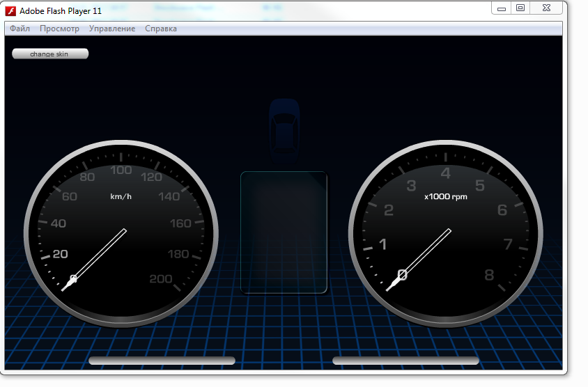The height and width of the screenshot is (387, 588).
Task: Open the Управление menu
Action: (112, 29)
